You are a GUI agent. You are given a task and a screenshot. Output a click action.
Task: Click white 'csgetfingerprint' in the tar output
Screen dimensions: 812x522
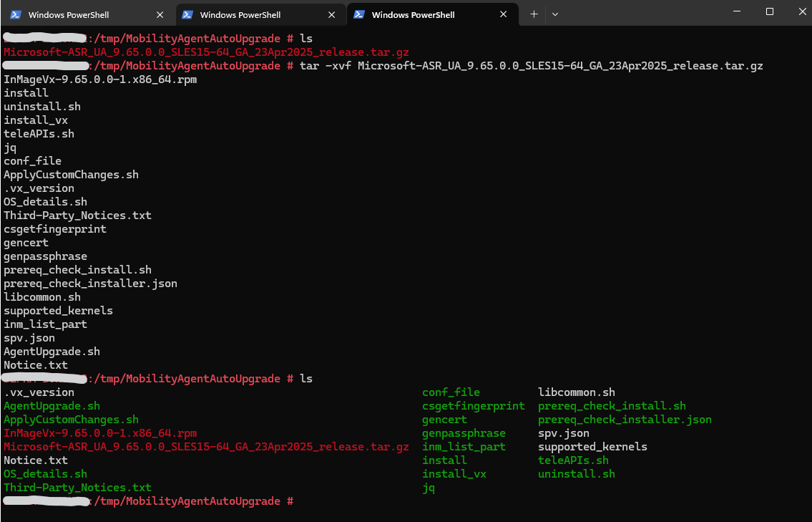[x=55, y=229]
